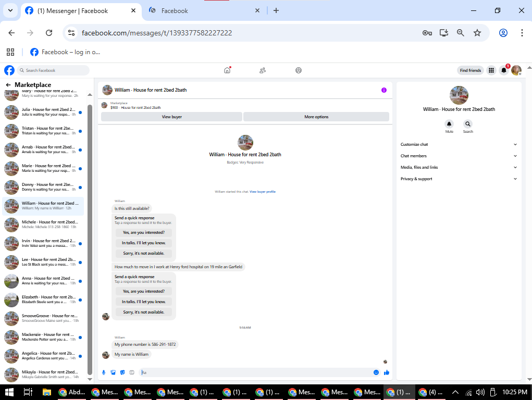Open the tab search dropdown arrow
The height and width of the screenshot is (400, 532).
coord(10,10)
